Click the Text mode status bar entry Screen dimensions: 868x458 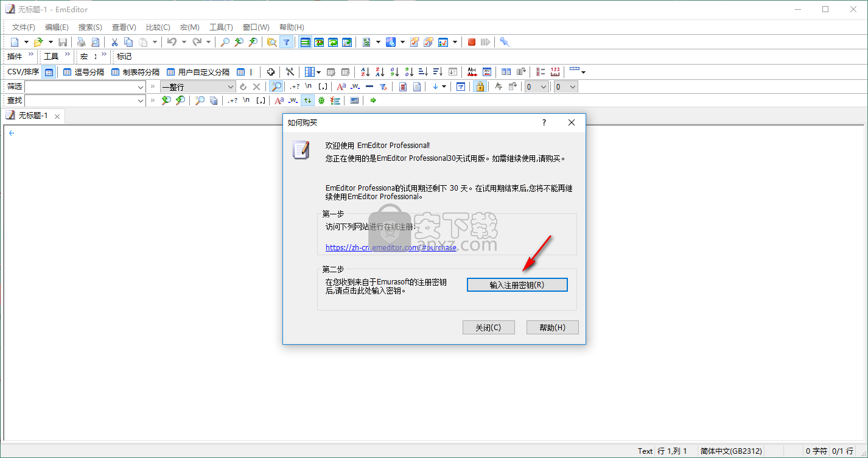tap(645, 451)
